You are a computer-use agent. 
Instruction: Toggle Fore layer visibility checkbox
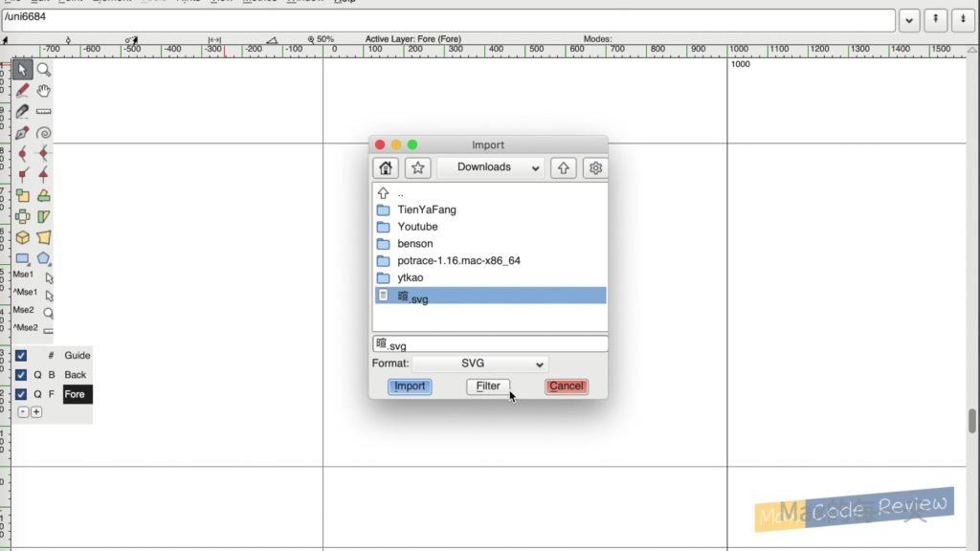tap(21, 394)
